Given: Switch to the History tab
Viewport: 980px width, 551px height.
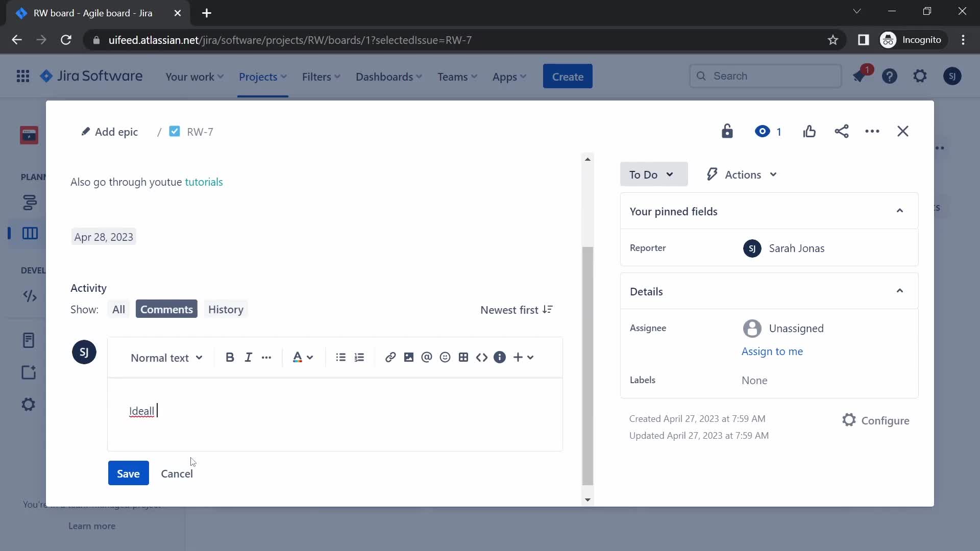Looking at the screenshot, I should [x=226, y=309].
